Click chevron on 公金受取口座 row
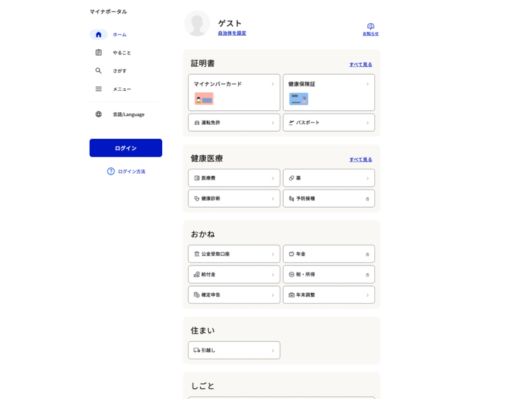This screenshot has height=399, width=532. point(272,254)
